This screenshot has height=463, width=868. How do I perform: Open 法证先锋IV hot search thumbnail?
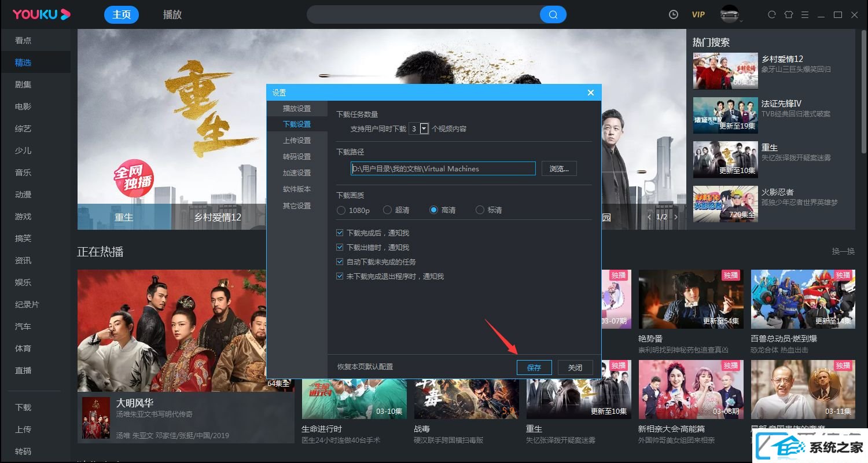coord(726,115)
